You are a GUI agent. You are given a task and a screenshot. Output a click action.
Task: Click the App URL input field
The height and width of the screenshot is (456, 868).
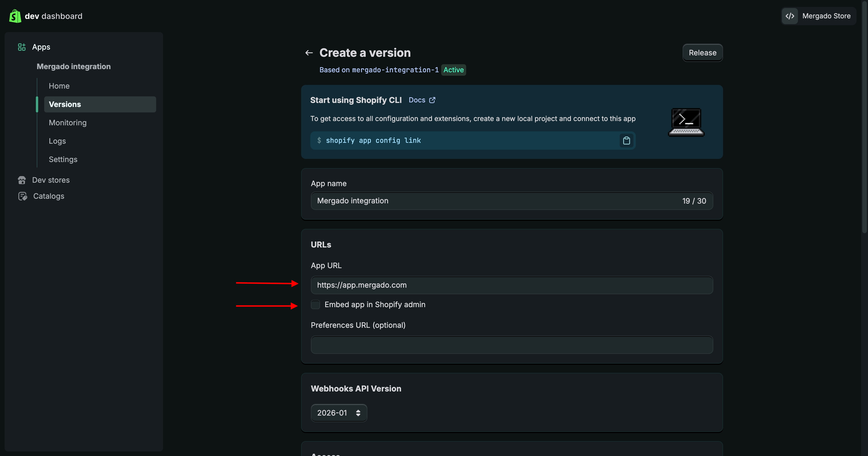[511, 285]
